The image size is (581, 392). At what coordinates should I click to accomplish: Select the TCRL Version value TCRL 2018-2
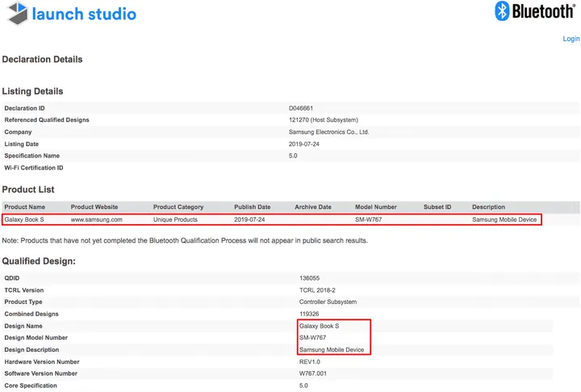click(317, 290)
